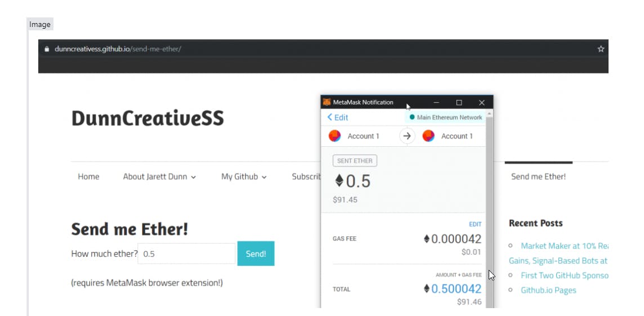This screenshot has width=644, height=316.
Task: Go back using the Edit link
Action: click(338, 118)
